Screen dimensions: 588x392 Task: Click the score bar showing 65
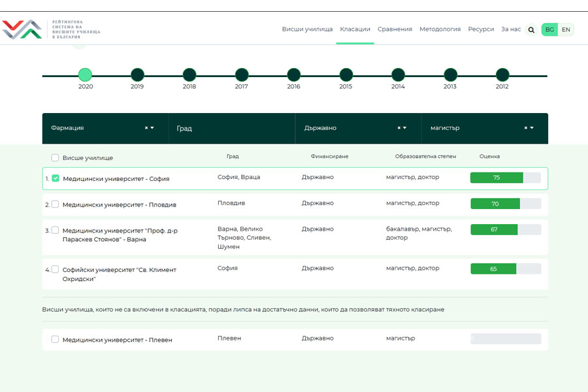(x=506, y=269)
